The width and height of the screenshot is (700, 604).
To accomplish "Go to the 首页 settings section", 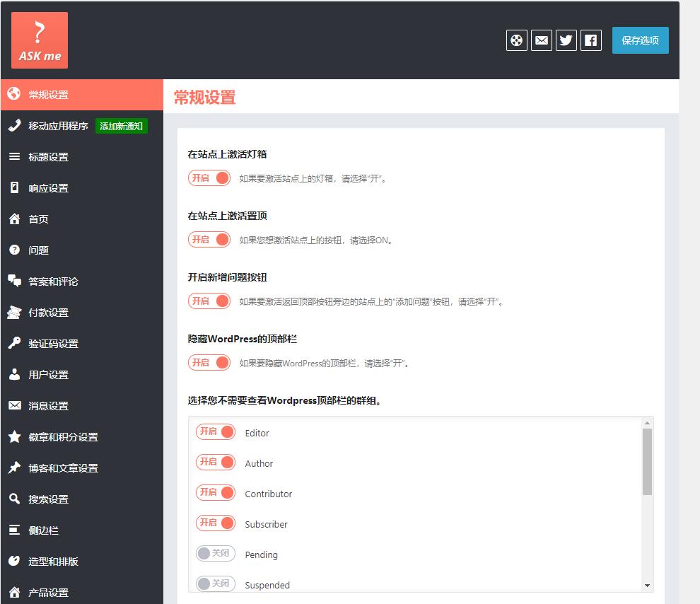I will [82, 219].
